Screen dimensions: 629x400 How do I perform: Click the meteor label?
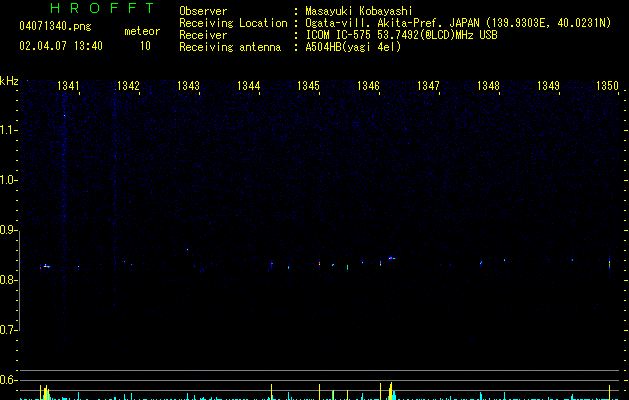142,31
